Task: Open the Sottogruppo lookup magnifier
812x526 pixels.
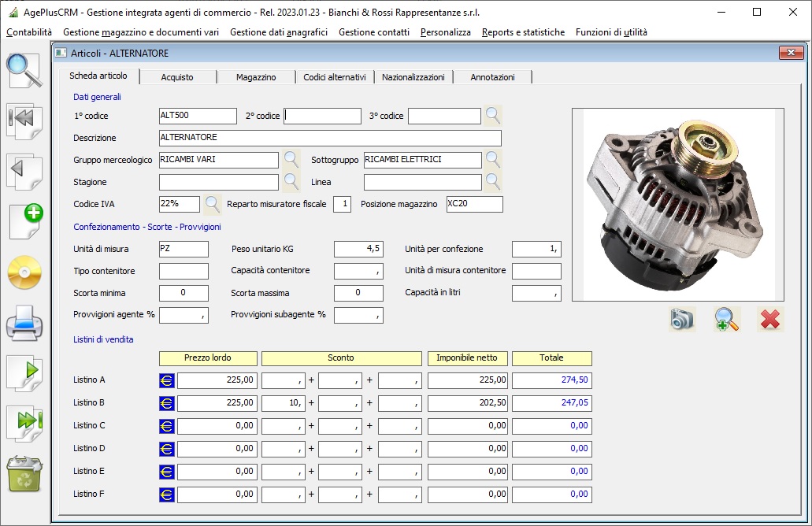Action: [493, 160]
